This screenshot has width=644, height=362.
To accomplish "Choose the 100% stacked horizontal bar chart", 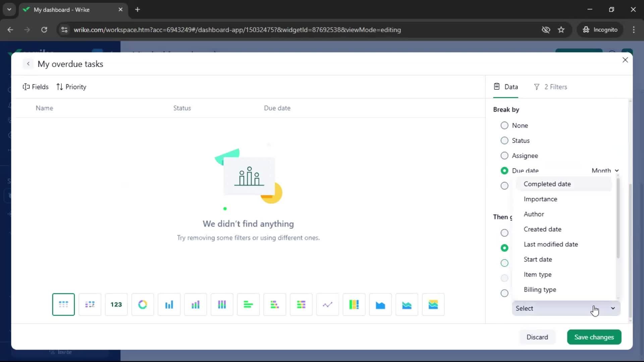I will [x=301, y=304].
